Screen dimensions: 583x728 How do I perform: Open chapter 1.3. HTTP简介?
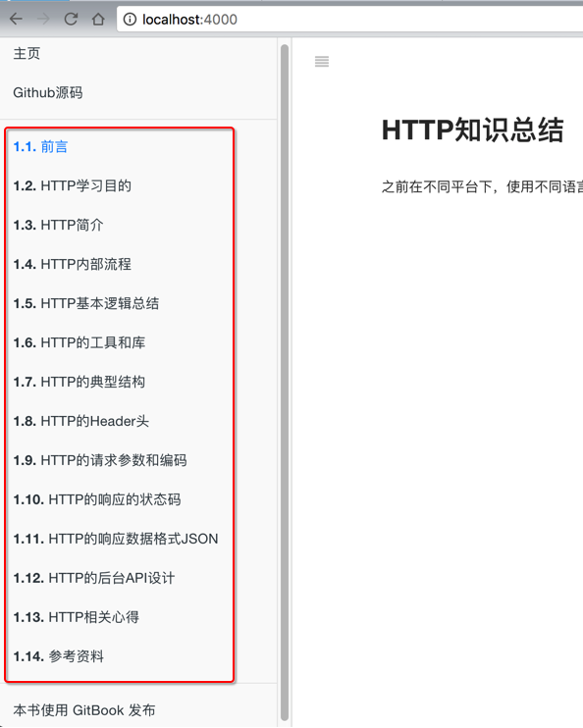click(58, 226)
